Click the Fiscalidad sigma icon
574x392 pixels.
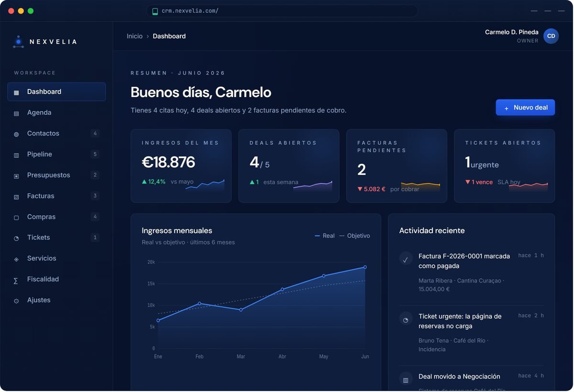pyautogui.click(x=16, y=280)
